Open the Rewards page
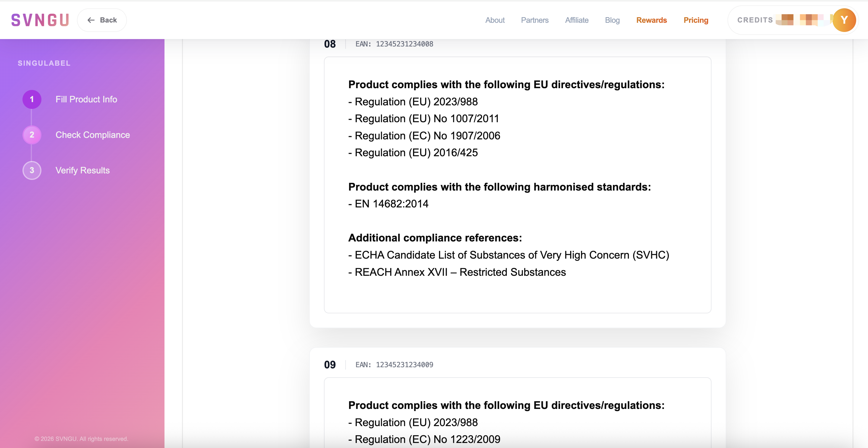This screenshot has width=868, height=448. pyautogui.click(x=651, y=20)
